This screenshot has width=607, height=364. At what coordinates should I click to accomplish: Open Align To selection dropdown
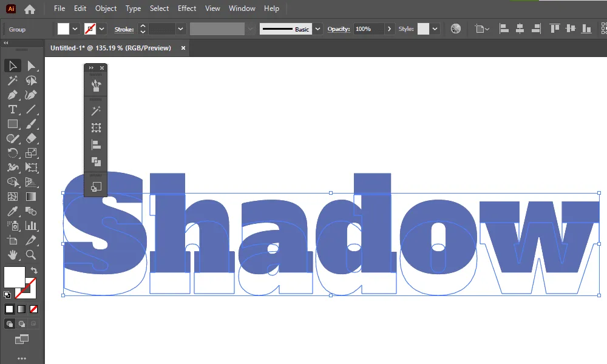tap(482, 29)
